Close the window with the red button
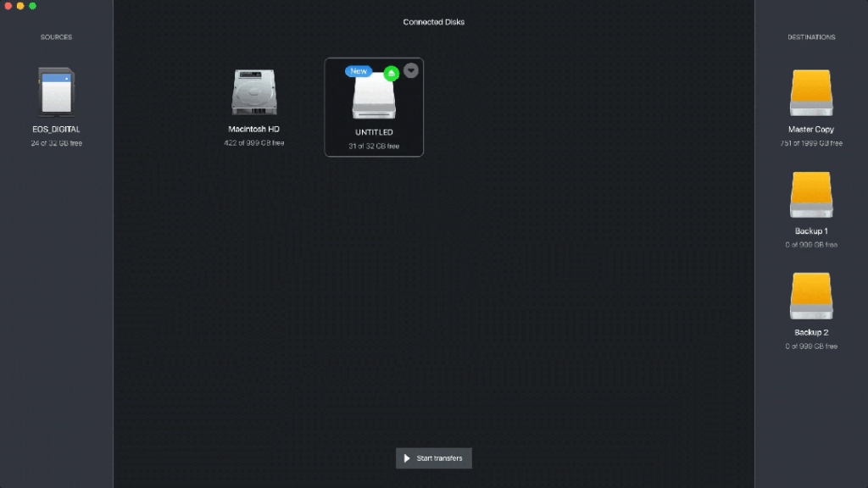The width and height of the screenshot is (868, 488). click(8, 6)
